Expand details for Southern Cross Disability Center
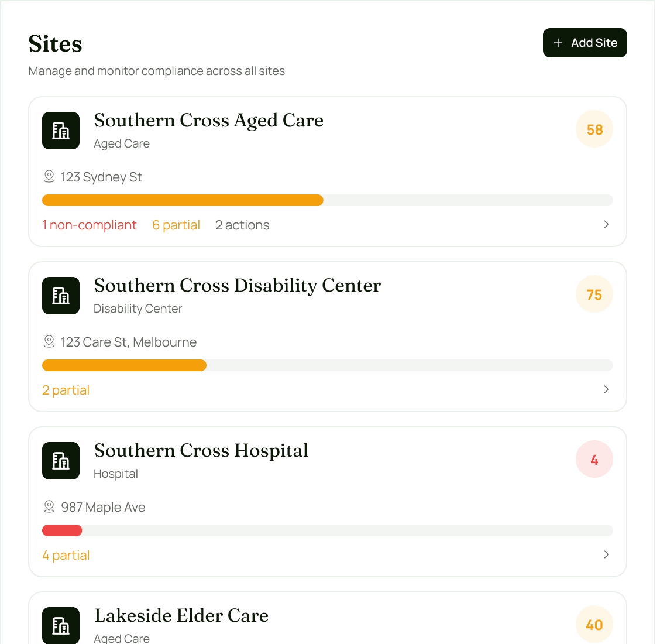Screen dimensions: 660x644 click(x=606, y=389)
